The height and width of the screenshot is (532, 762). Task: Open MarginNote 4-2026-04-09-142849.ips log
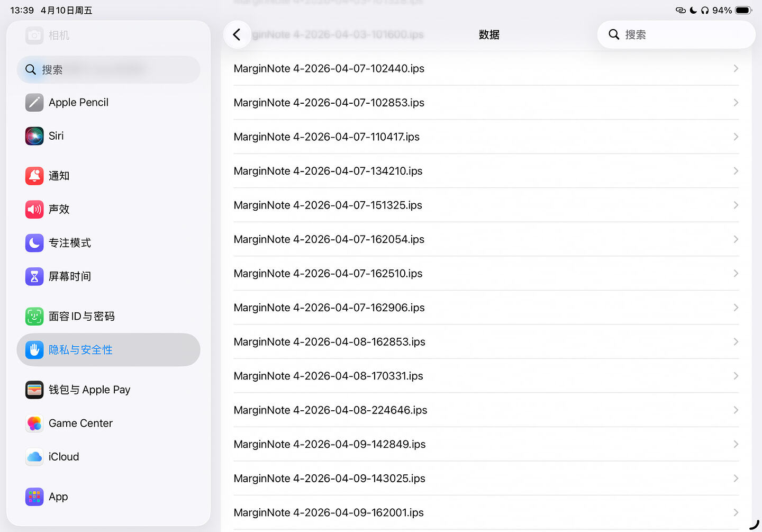(486, 444)
